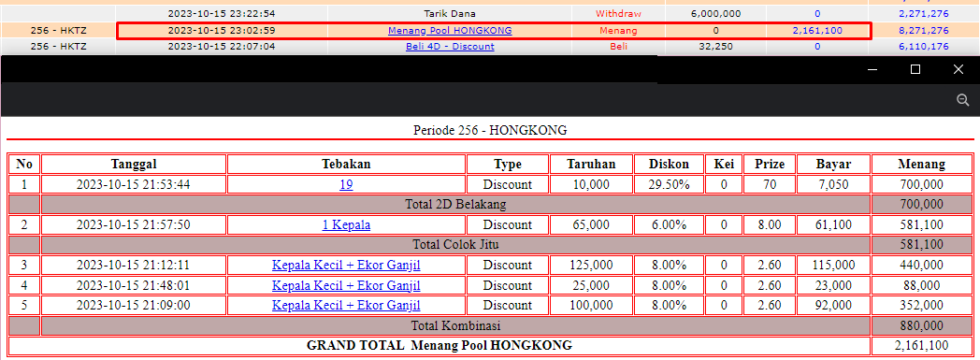
Task: Select the date 2023-10-15 21:12:11
Action: 133,265
